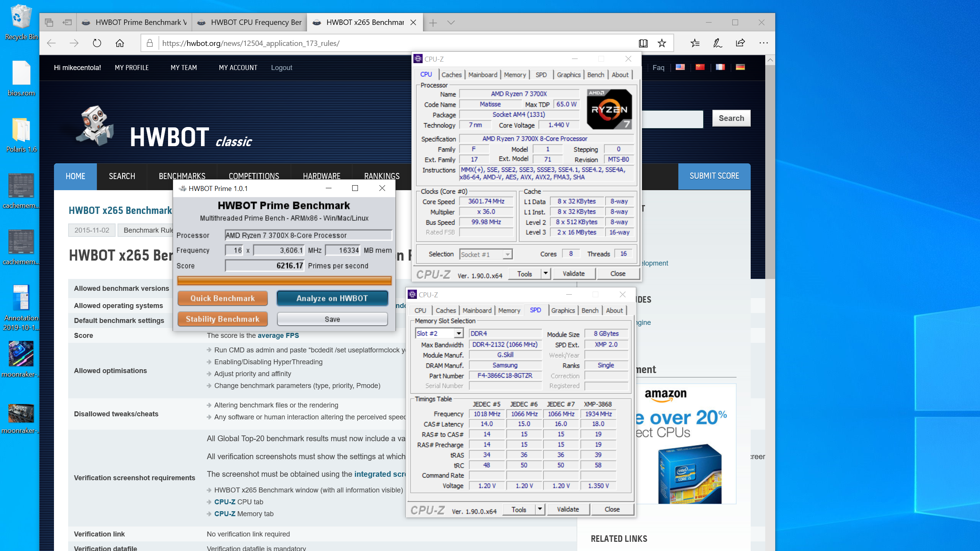The width and height of the screenshot is (980, 551).
Task: Click the browser forward arrow
Action: point(74,43)
